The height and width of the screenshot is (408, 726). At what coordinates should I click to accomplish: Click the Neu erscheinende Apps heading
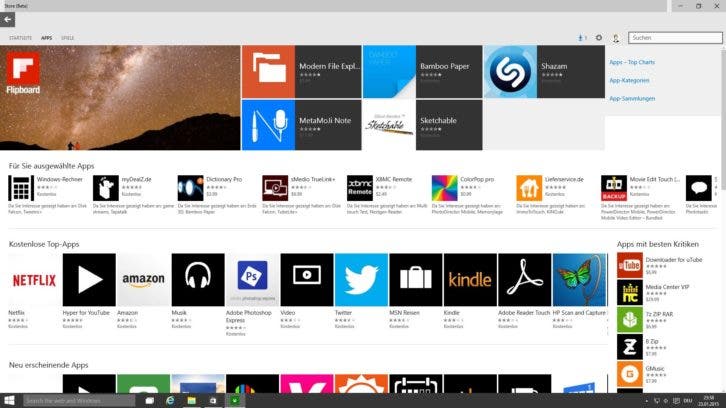48,365
